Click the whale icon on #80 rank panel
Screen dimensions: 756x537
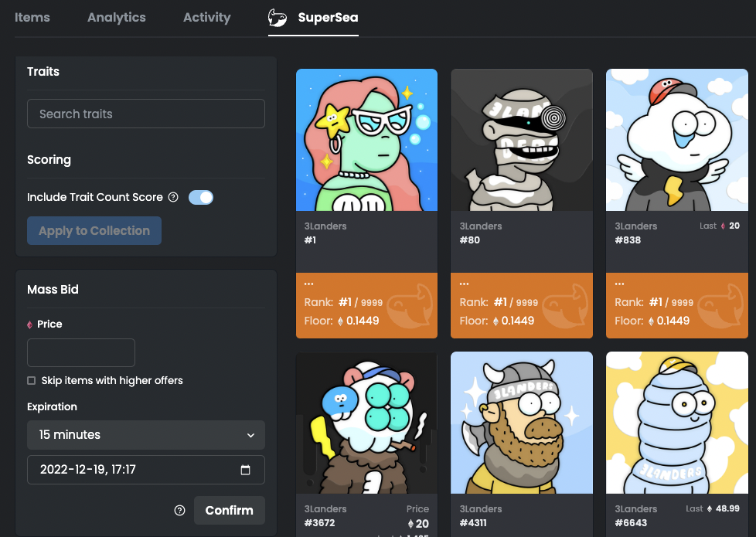coord(565,306)
